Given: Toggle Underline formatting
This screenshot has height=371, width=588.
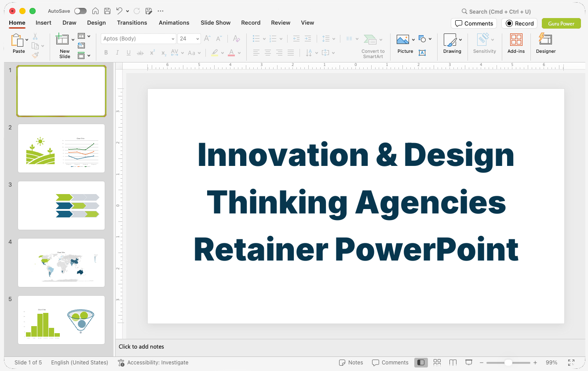Looking at the screenshot, I should (x=128, y=53).
